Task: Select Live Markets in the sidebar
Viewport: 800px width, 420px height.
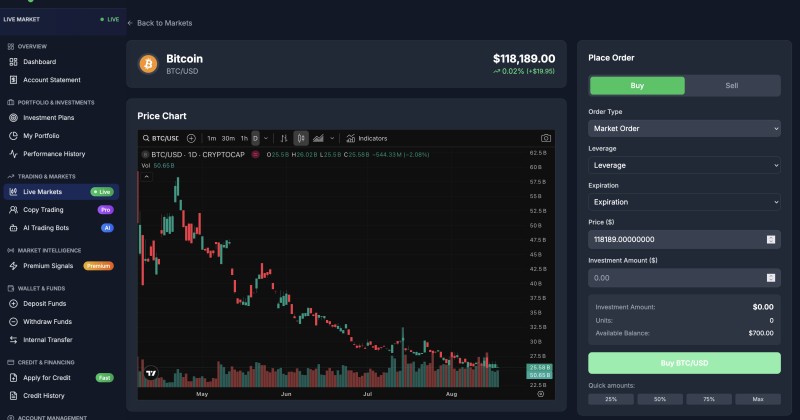Action: point(61,192)
